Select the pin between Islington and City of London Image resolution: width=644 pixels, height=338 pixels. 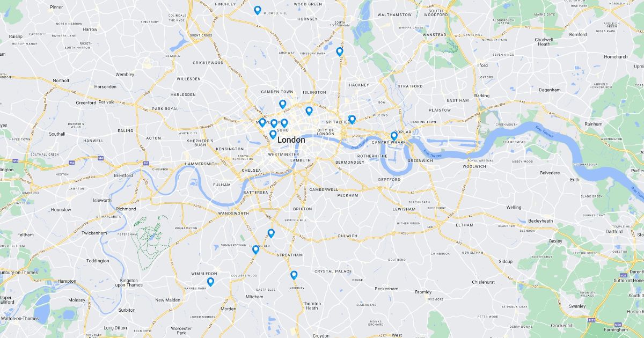pyautogui.click(x=309, y=111)
